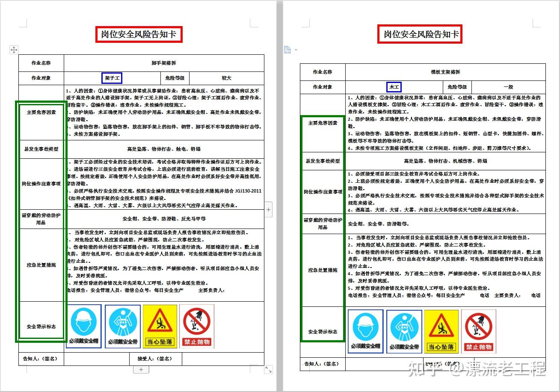Click the 主要危害因素 label in the 架子工 card

coord(41,113)
